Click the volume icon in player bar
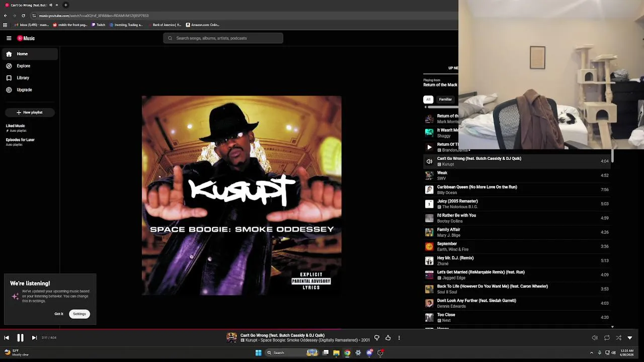The image size is (644, 362). 595,338
